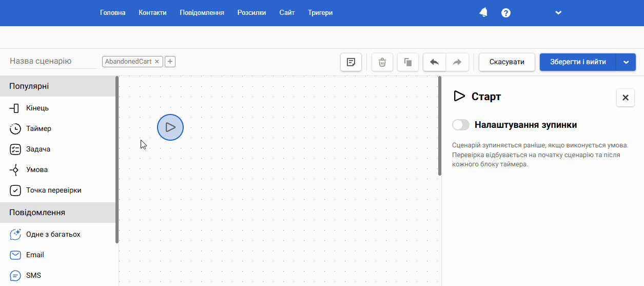Click the Старт panel title
Image resolution: width=644 pixels, height=286 pixels.
[486, 97]
